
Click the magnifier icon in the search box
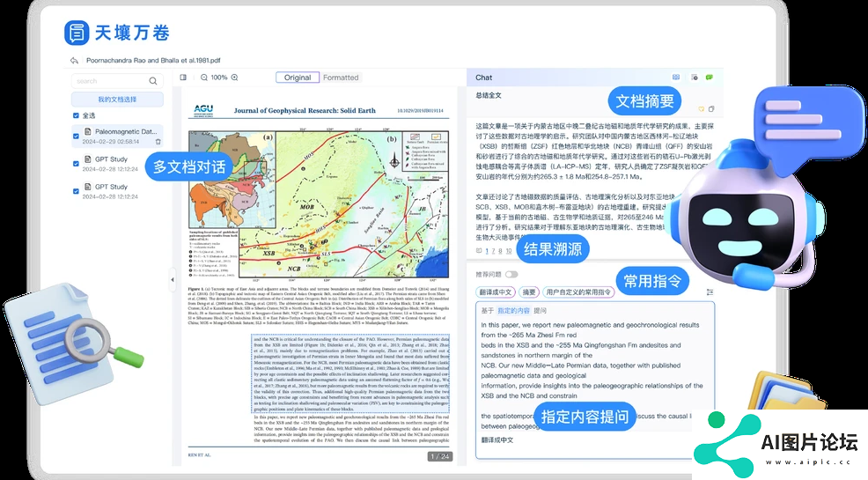153,81
